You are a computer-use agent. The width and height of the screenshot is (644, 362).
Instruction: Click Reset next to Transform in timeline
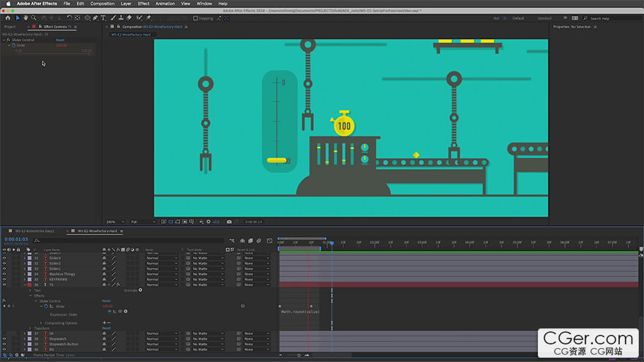(x=106, y=328)
